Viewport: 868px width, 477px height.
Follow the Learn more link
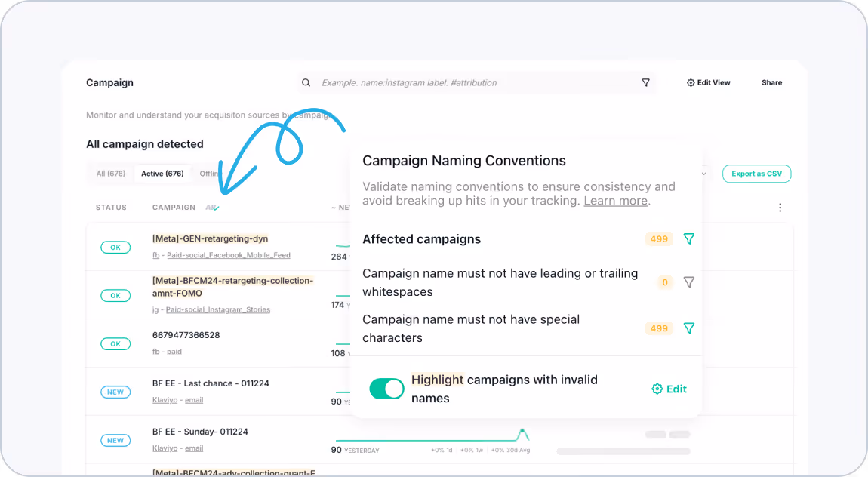616,201
